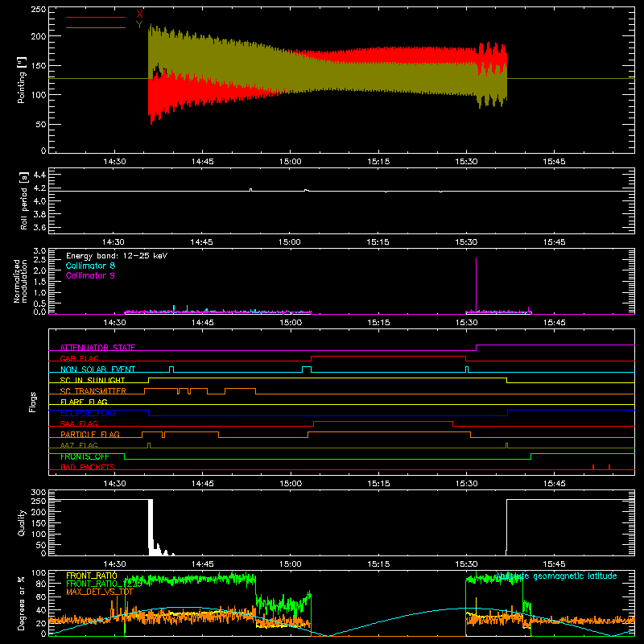Click the olive Y legend line sample
644x644 pixels.
pyautogui.click(x=96, y=27)
